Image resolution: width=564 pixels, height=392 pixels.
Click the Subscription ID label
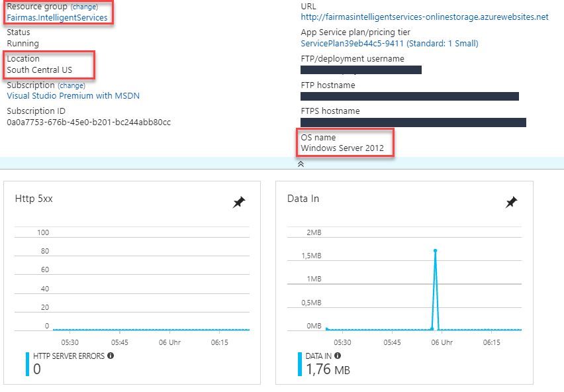tap(36, 111)
